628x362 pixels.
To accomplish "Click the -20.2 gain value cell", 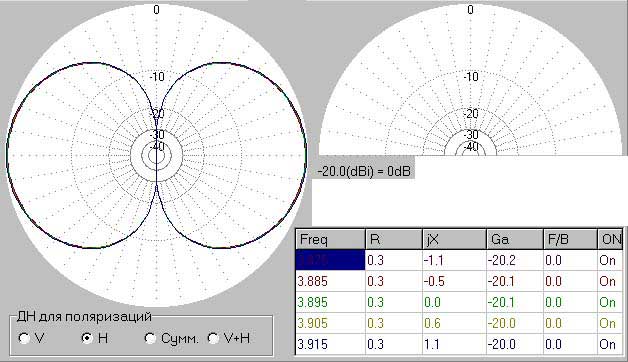I will tap(515, 260).
